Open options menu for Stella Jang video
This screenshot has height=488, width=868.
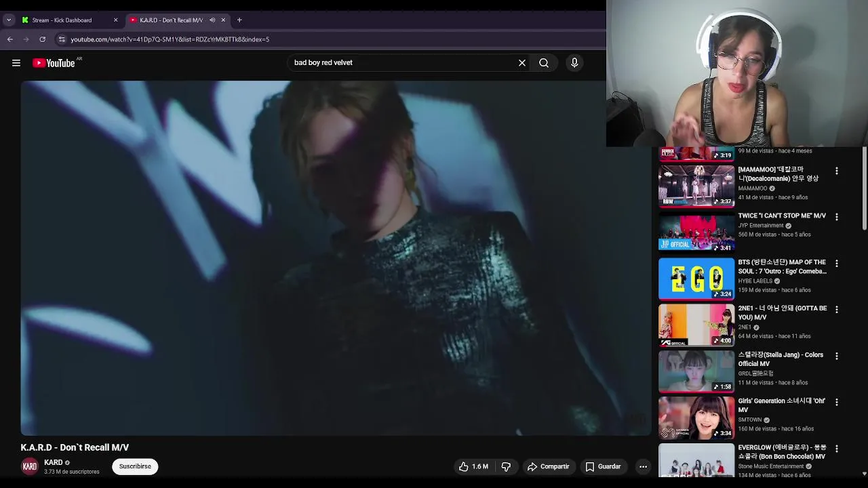tap(837, 356)
